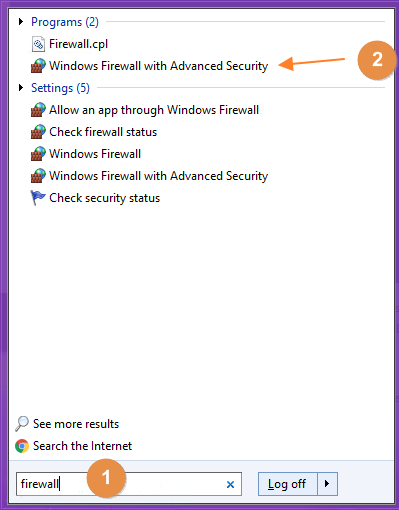399x510 pixels.
Task: Open the Check security status entry
Action: point(105,198)
